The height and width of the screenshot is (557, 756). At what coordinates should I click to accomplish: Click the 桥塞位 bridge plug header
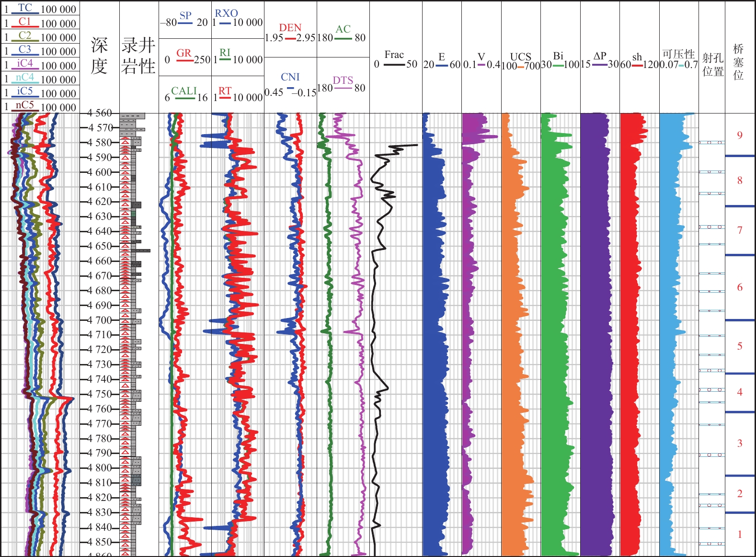tap(739, 62)
